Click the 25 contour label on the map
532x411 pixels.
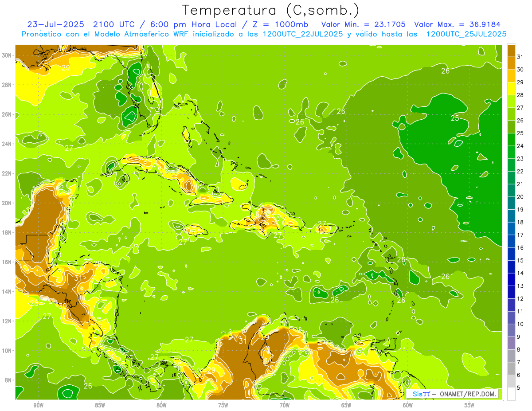pos(455,118)
